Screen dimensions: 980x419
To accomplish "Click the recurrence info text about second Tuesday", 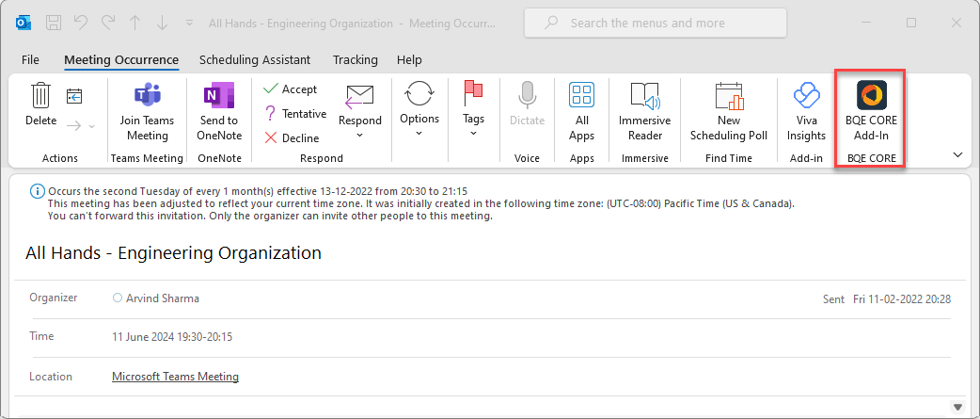I will pos(258,191).
